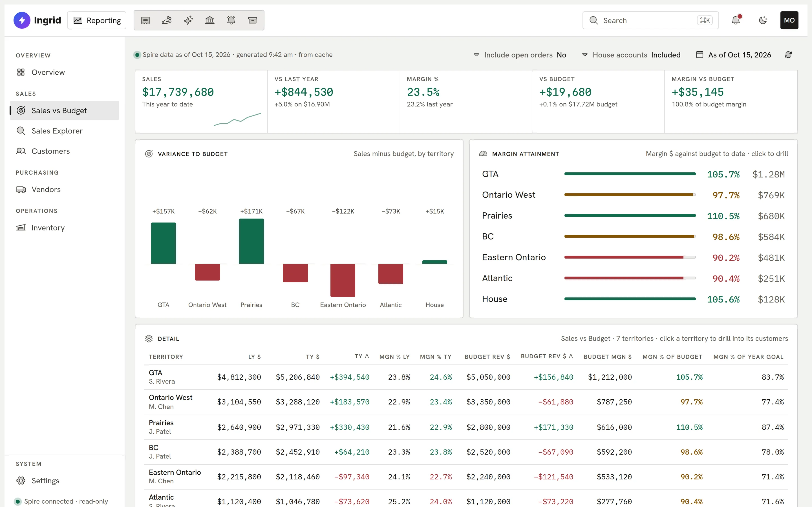This screenshot has width=812, height=507.
Task: Drill into GTA territory row
Action: (x=466, y=377)
